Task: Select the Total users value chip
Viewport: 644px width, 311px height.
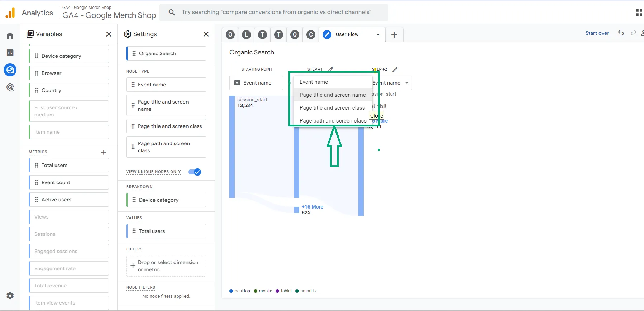Action: pos(166,231)
